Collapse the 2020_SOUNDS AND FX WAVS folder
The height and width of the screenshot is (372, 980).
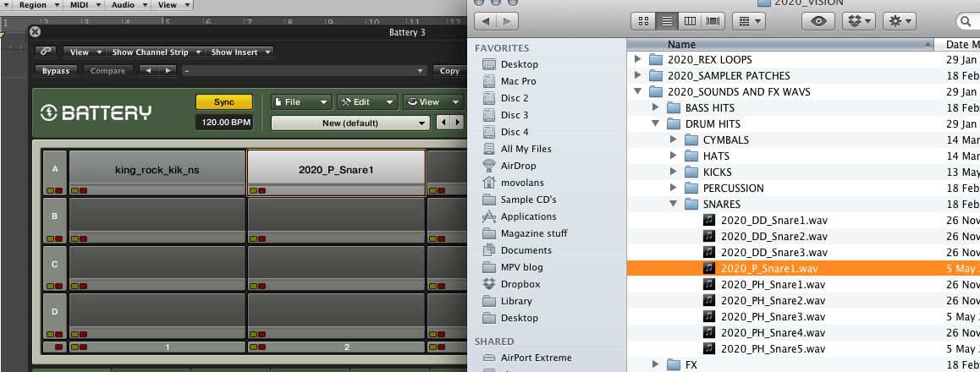coord(637,92)
